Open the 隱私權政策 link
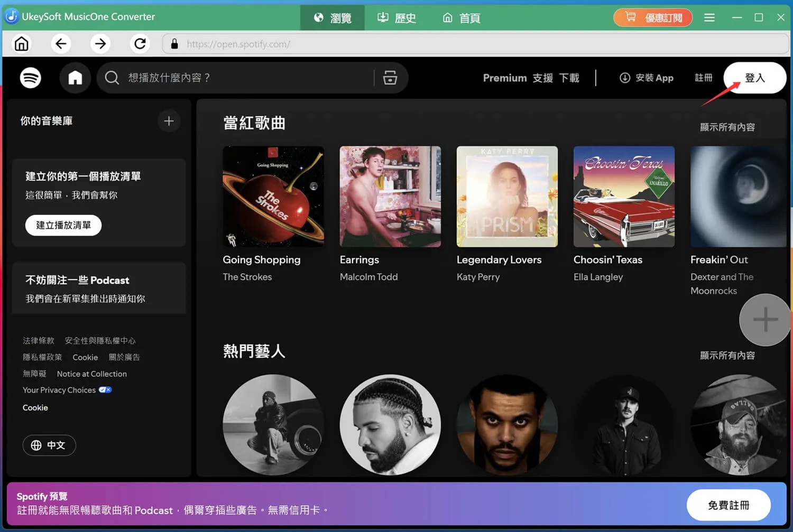The image size is (793, 532). pos(42,357)
